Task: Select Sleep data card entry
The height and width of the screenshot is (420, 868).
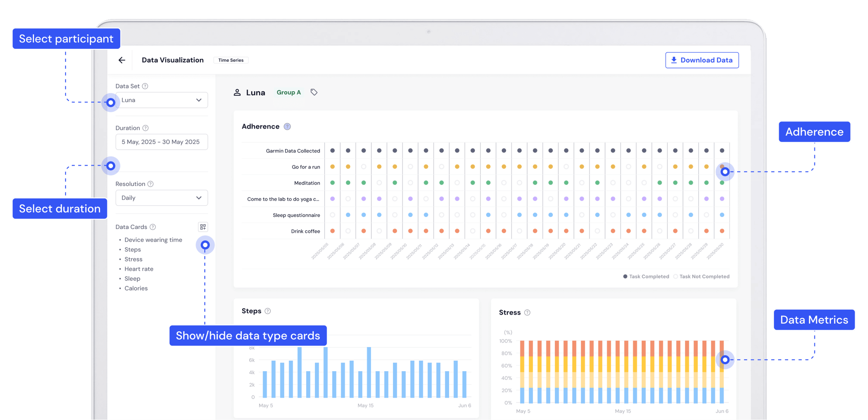Action: [x=132, y=279]
